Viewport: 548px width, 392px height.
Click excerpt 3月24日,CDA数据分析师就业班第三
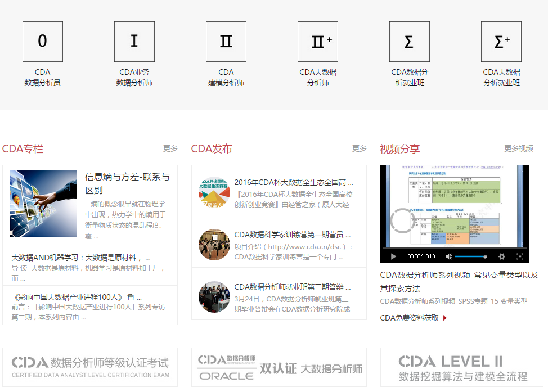pos(292,304)
